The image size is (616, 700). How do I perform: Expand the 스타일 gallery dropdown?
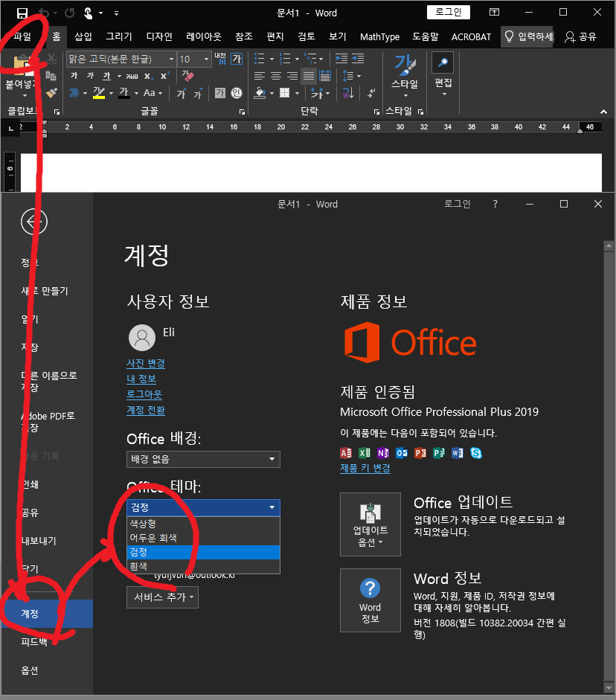coord(405,95)
